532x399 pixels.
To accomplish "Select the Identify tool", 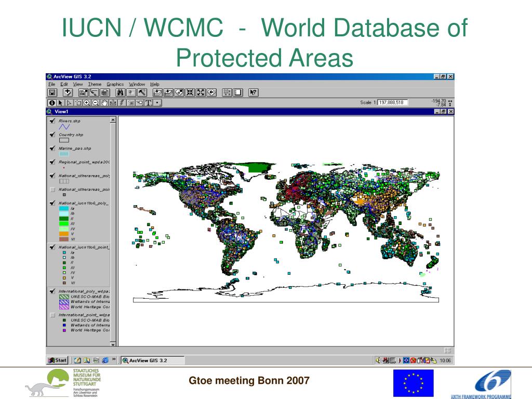I will [x=52, y=103].
